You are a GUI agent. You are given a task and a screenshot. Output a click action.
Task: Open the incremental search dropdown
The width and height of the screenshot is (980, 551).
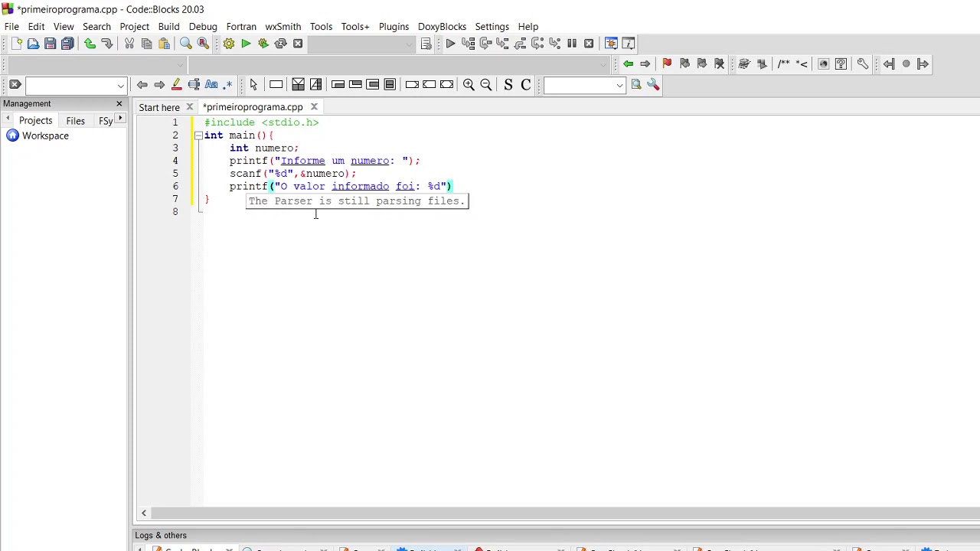pyautogui.click(x=120, y=85)
